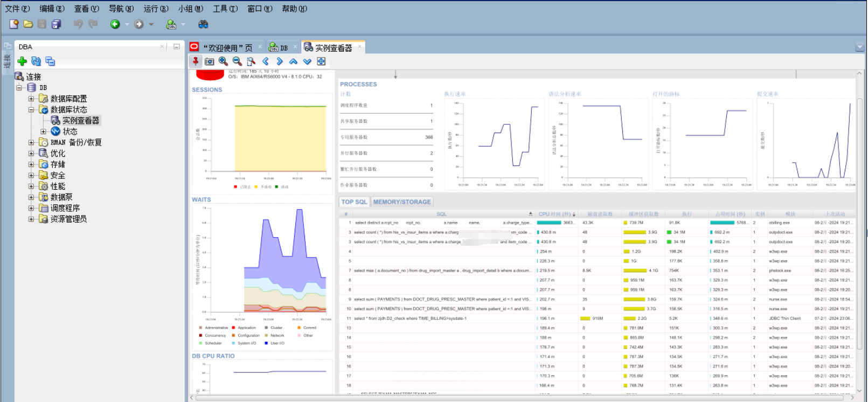Sort by the SQL column header

[441, 214]
